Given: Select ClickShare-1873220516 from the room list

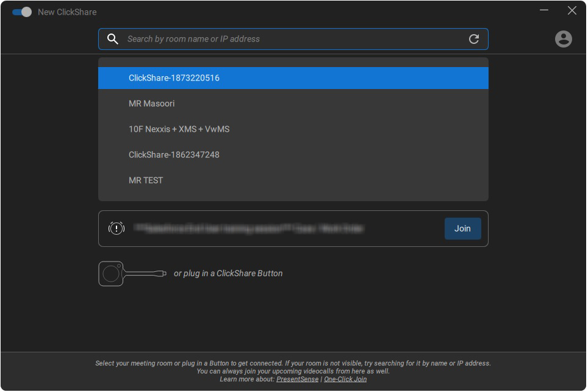Looking at the screenshot, I should coord(174,78).
